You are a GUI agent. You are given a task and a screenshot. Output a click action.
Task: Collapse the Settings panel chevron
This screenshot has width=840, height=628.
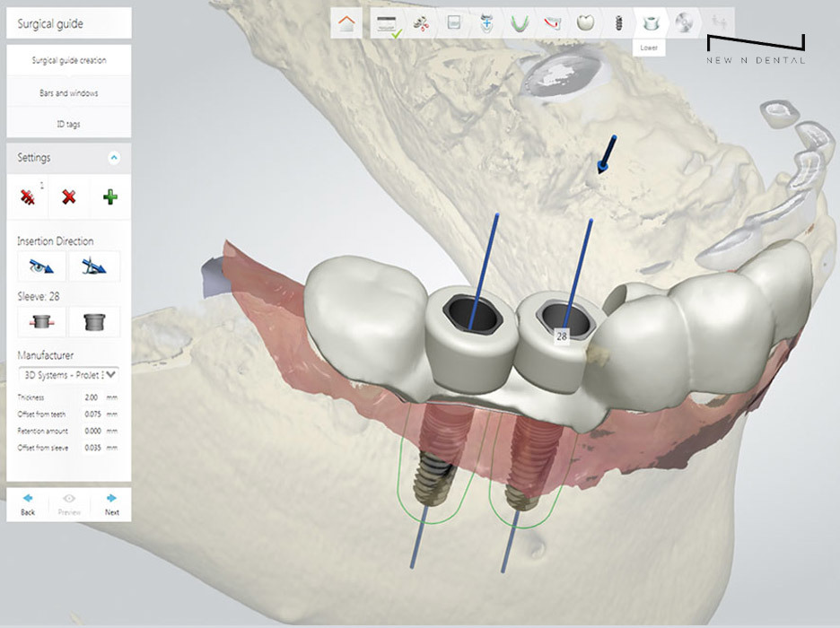[114, 158]
